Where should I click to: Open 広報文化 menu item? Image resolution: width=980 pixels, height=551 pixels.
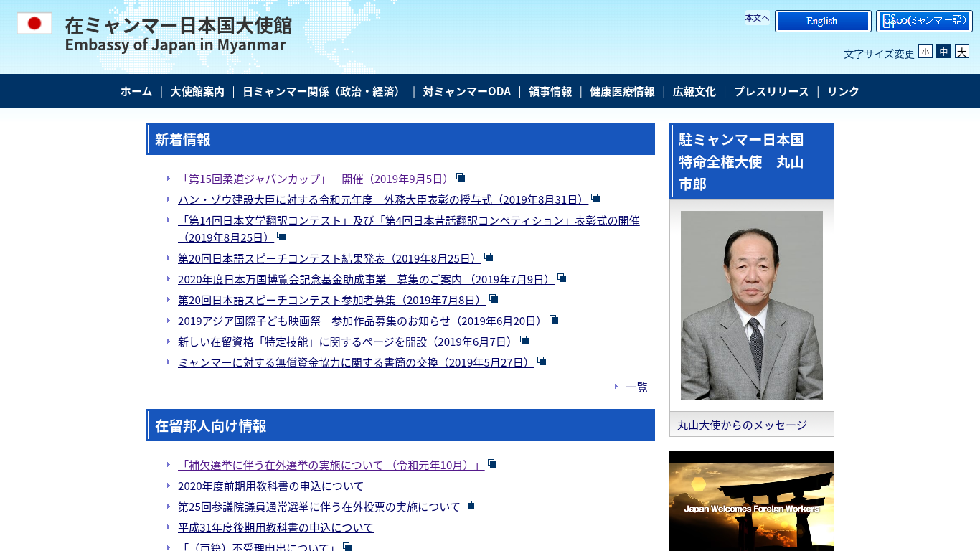pos(694,91)
